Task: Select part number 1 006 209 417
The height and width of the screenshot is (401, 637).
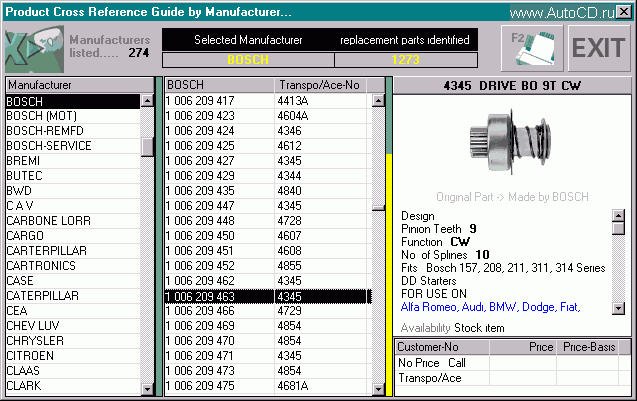Action: (219, 101)
